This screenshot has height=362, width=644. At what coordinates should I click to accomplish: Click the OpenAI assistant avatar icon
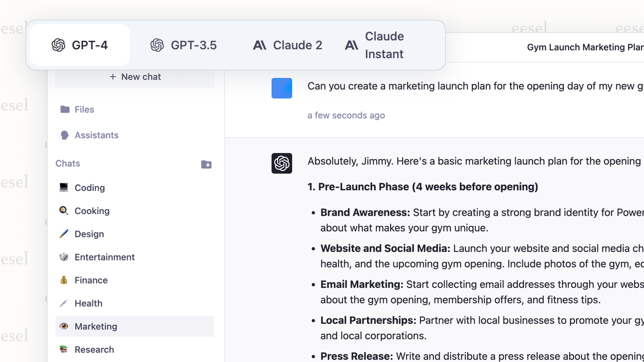point(282,164)
